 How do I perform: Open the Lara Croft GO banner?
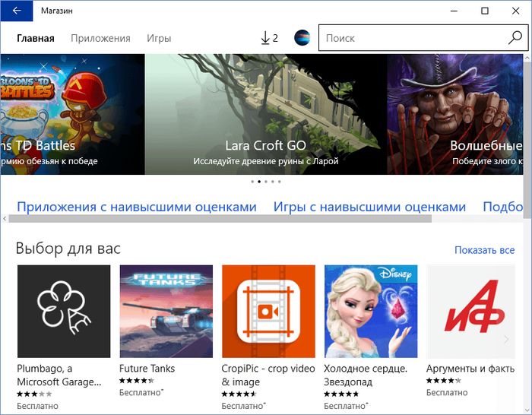point(266,114)
